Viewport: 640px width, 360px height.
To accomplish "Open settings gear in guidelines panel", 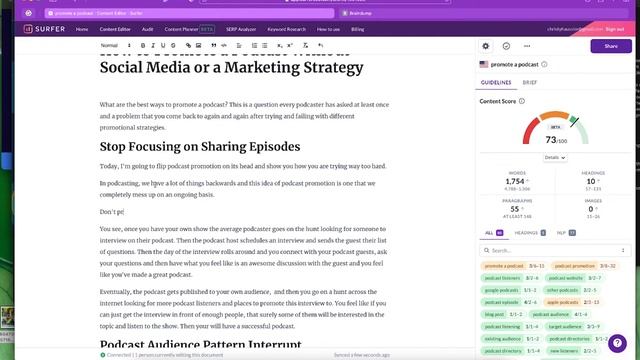I will [x=485, y=46].
